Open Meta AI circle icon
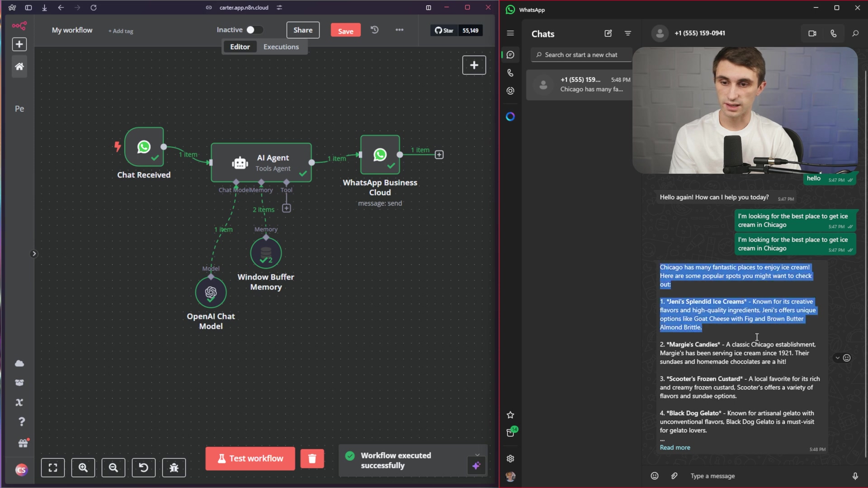The height and width of the screenshot is (488, 868). pos(510,117)
